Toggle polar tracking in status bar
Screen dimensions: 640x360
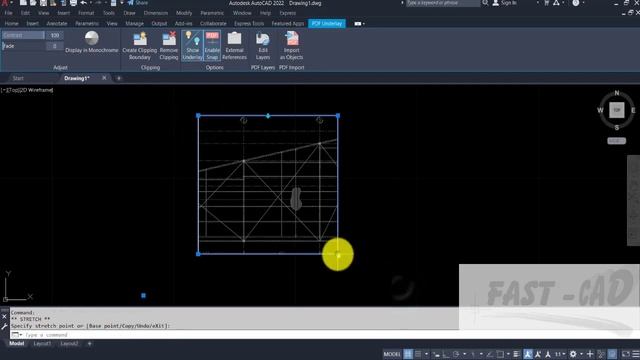pos(456,354)
